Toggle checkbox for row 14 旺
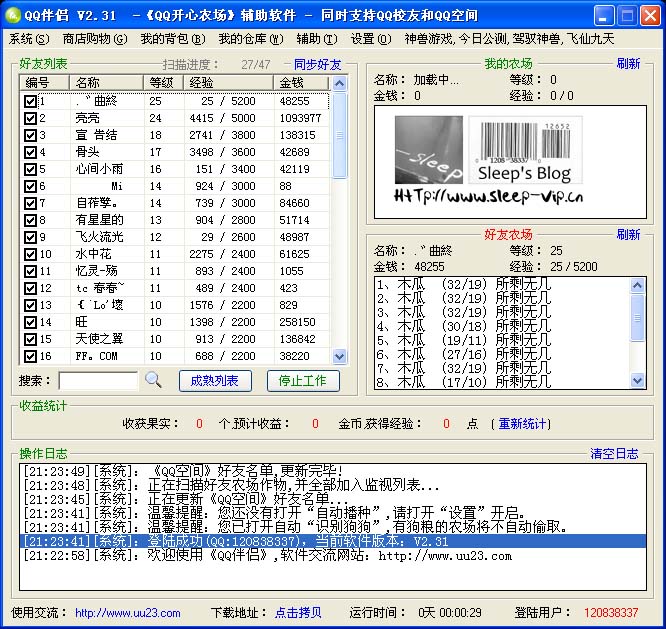 [30, 322]
